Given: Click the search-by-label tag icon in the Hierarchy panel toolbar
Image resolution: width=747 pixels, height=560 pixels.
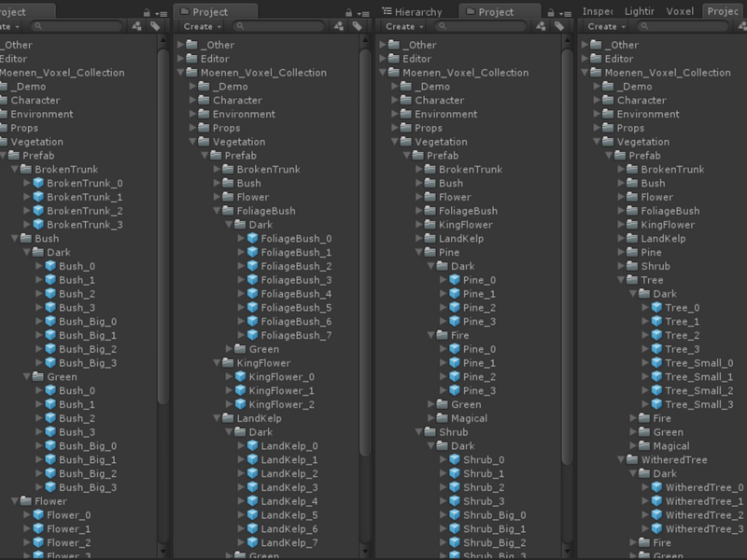Looking at the screenshot, I should click(559, 26).
